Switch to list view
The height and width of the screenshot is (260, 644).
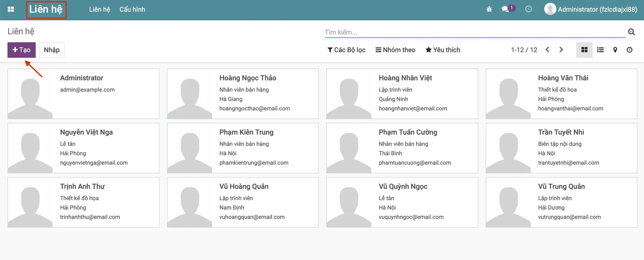(600, 50)
